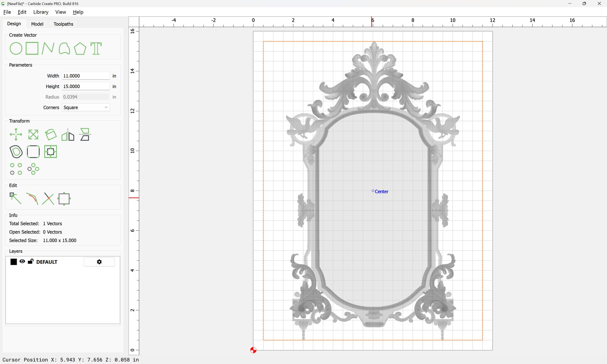The width and height of the screenshot is (607, 364).
Task: Open the Model tab
Action: point(37,24)
